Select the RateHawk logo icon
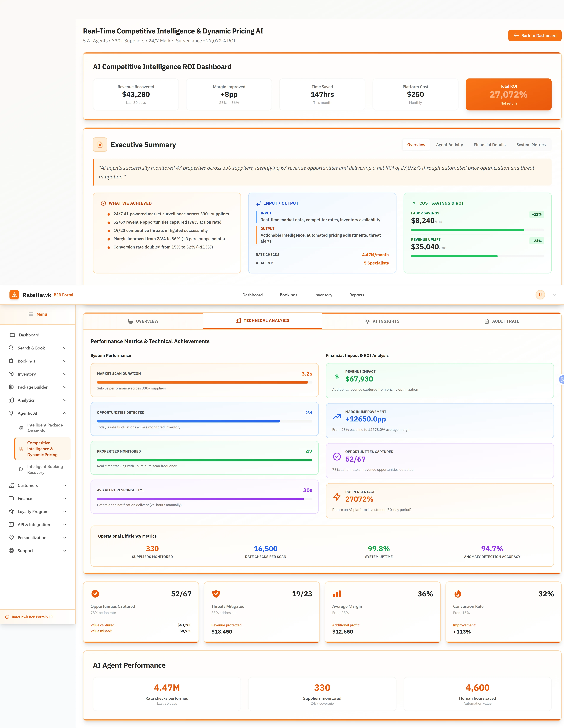564x728 pixels. (14, 295)
